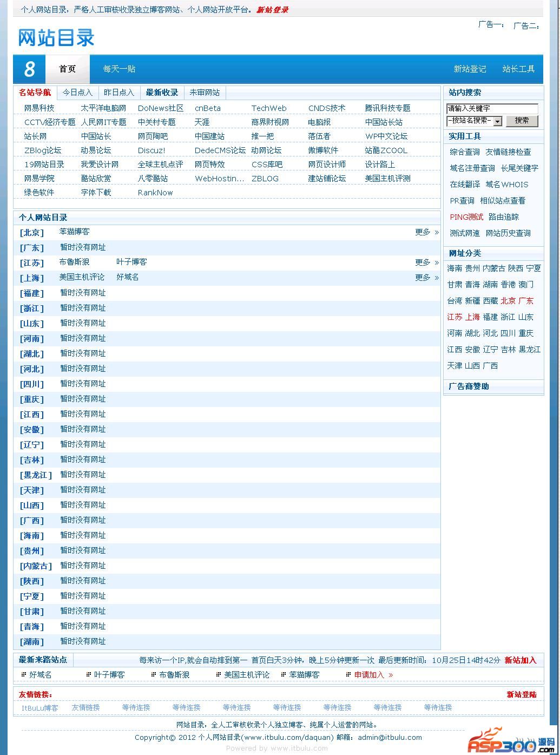This screenshot has width=560, height=755.
Task: Click 更多 in the 上海 row
Action: point(426,278)
